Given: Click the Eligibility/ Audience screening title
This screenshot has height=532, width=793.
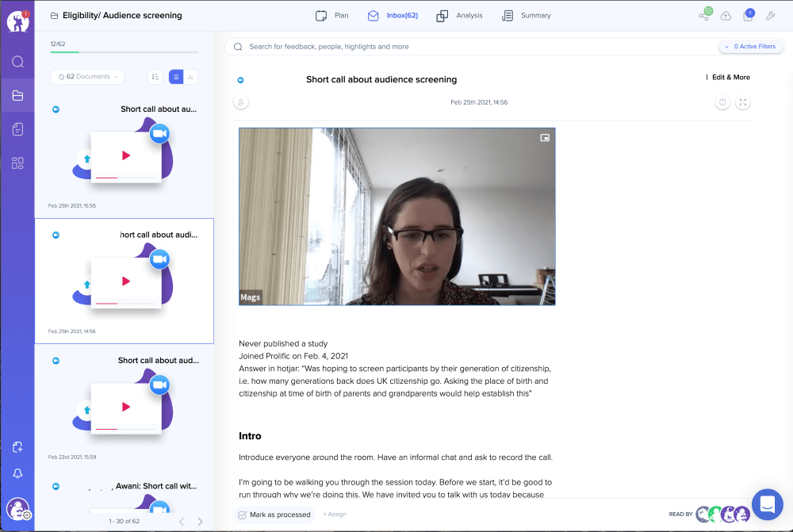Looking at the screenshot, I should coord(122,16).
